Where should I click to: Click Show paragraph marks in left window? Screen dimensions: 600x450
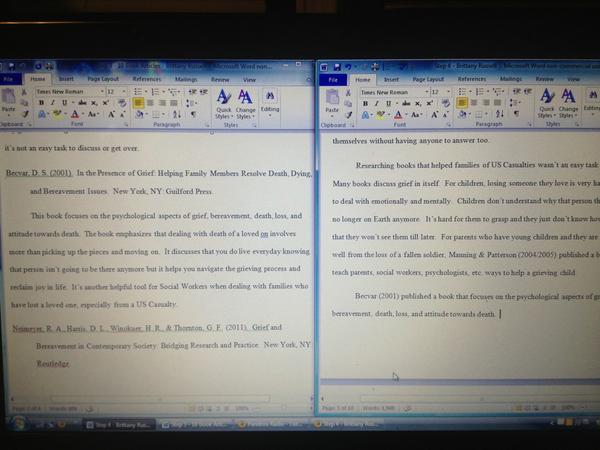tap(194, 114)
